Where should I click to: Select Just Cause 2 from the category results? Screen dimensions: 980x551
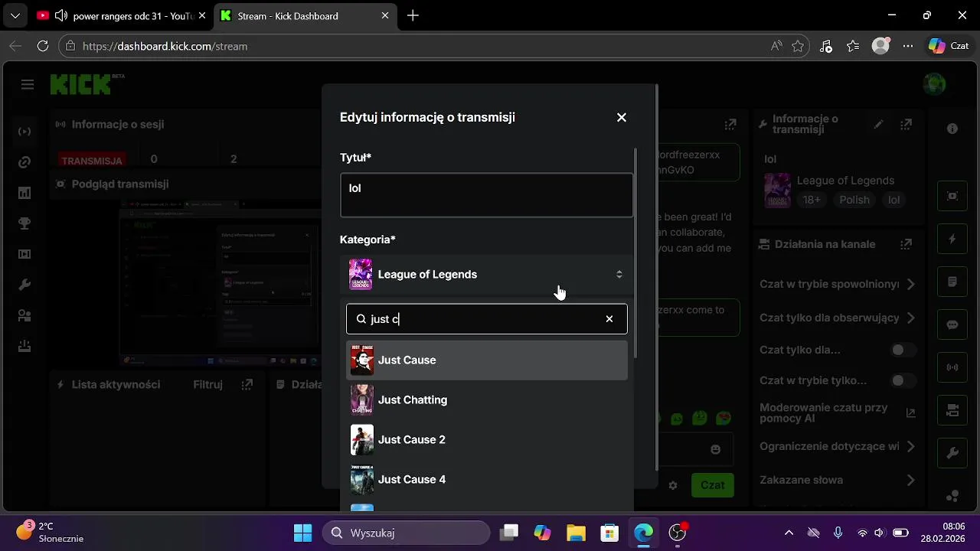486,439
